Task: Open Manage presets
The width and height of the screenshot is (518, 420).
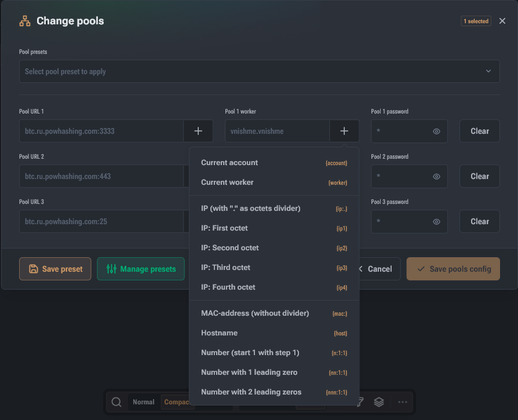Action: point(141,269)
